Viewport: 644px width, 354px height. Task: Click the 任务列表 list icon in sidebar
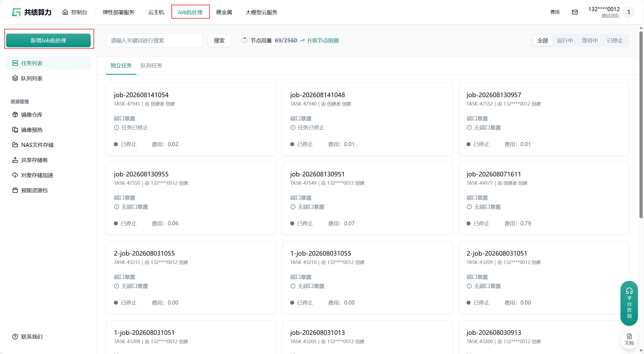coord(15,63)
